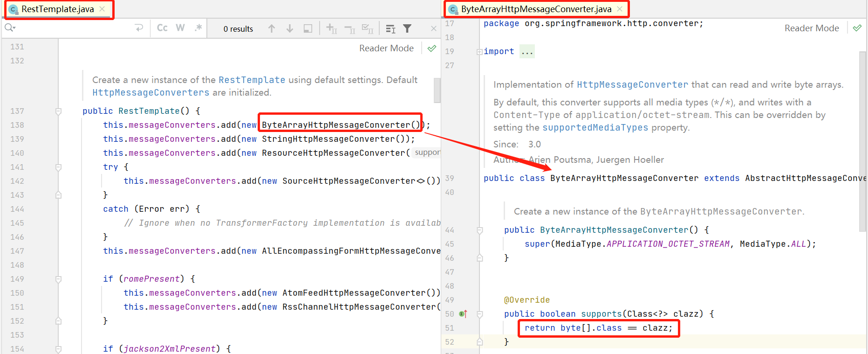Click MediaType.ALL on line 45
Viewport: 868px width, 354px height.
[772, 244]
